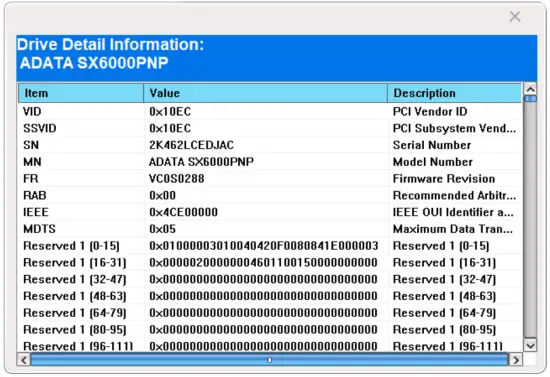This screenshot has width=550, height=377.
Task: Click the VID value 0x10EC
Action: pos(170,112)
